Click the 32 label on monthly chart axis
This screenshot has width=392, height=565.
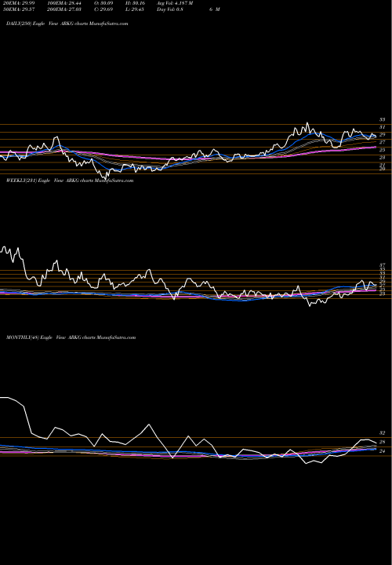tap(382, 432)
